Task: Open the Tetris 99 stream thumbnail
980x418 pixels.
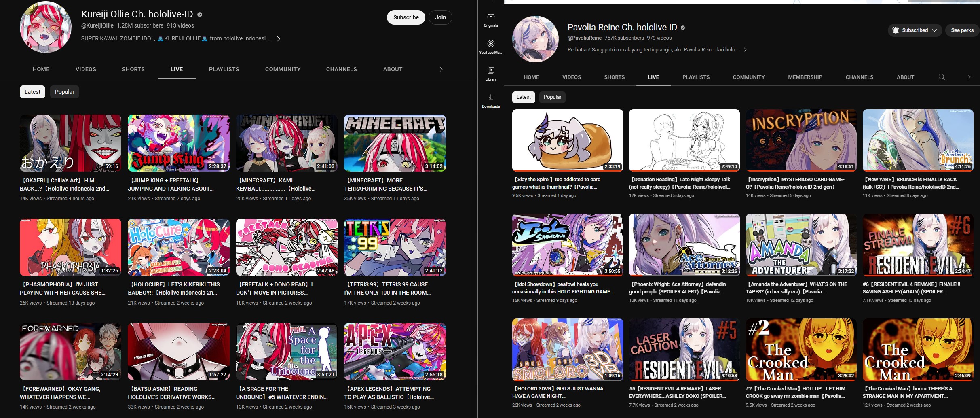Action: pyautogui.click(x=395, y=247)
